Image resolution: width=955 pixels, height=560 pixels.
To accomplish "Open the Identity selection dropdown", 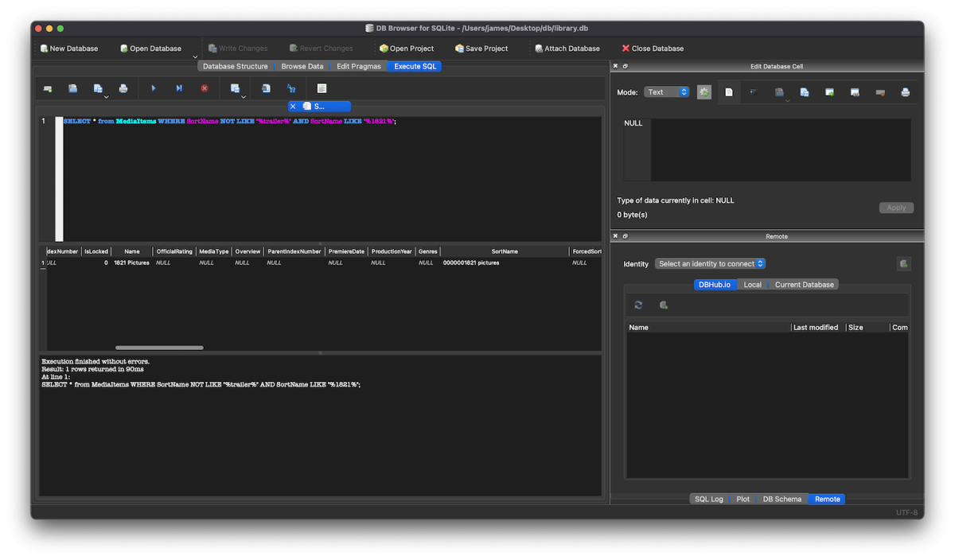I will 707,263.
